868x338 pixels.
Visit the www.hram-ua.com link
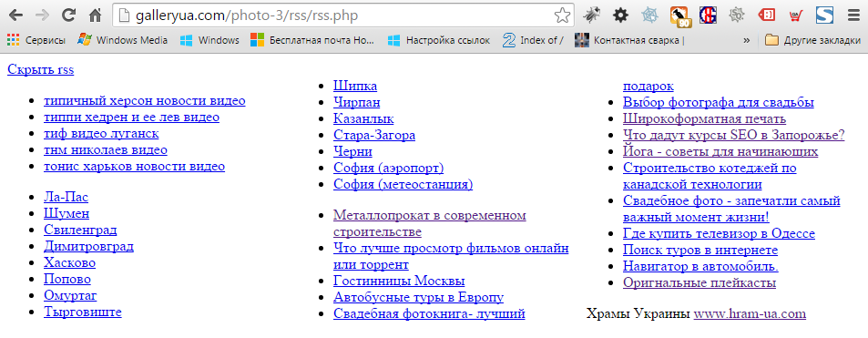(751, 313)
